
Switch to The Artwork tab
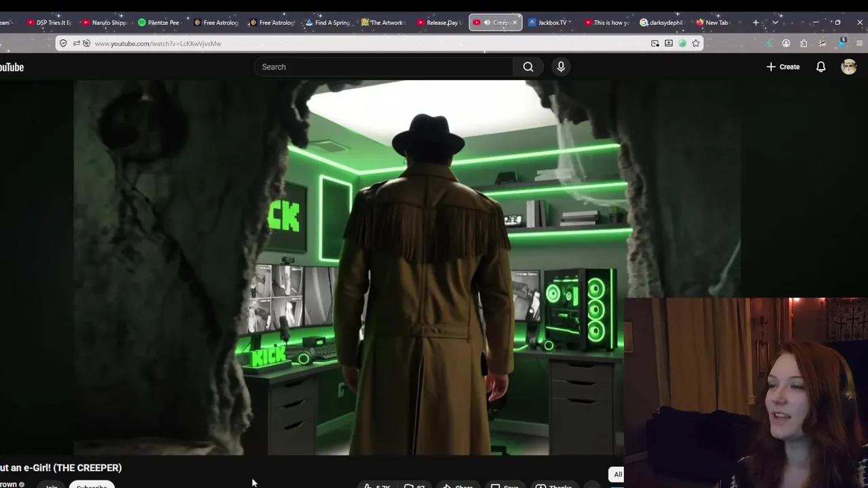384,22
